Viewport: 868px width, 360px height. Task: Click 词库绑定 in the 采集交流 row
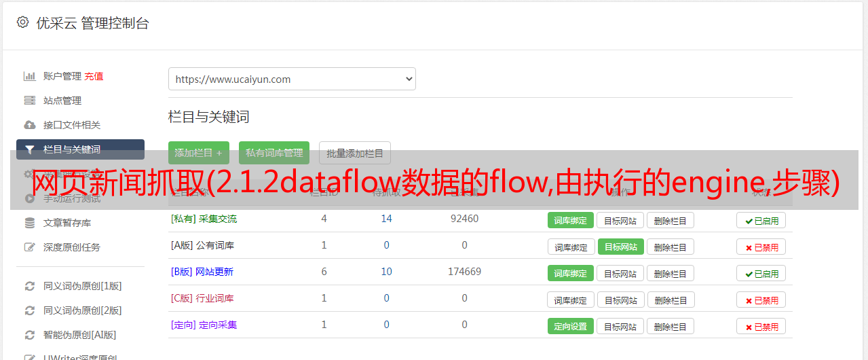[x=571, y=220]
